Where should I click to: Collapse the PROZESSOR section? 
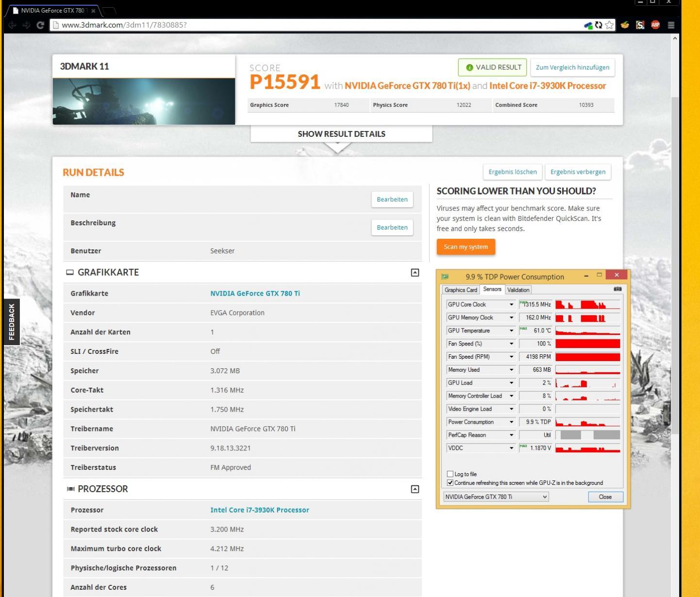pos(415,489)
